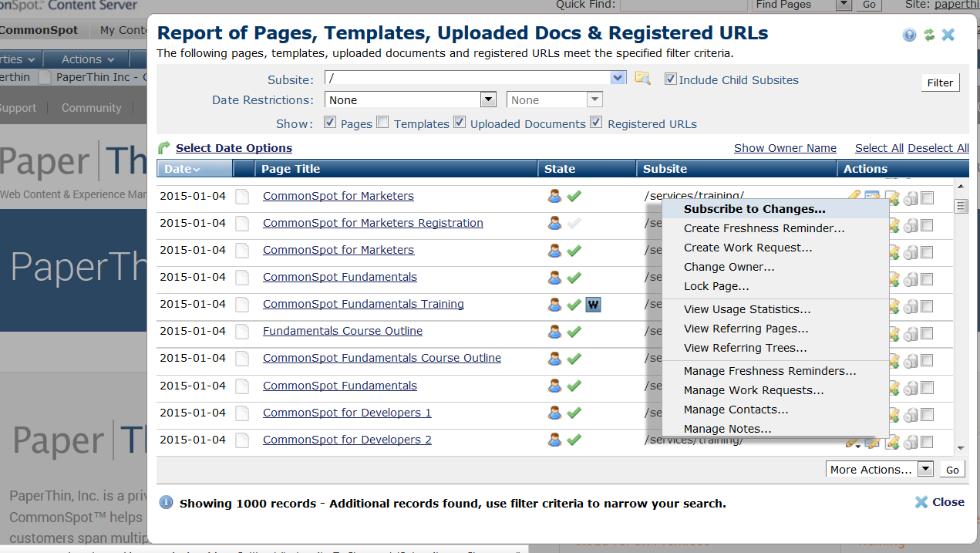This screenshot has height=553, width=980.
Task: Select checkbox for Fundamentals Training row
Action: coord(927,306)
